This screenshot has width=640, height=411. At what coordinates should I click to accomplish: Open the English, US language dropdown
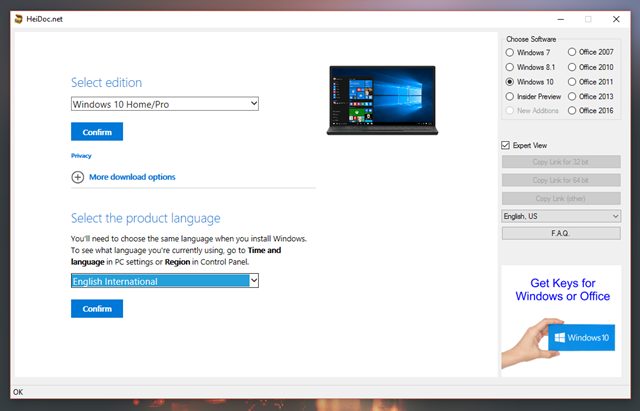click(560, 215)
